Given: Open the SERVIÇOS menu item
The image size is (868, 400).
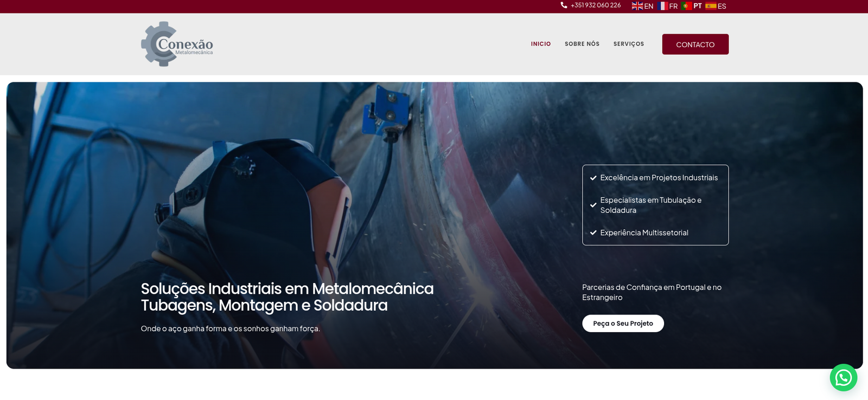Looking at the screenshot, I should pyautogui.click(x=629, y=44).
